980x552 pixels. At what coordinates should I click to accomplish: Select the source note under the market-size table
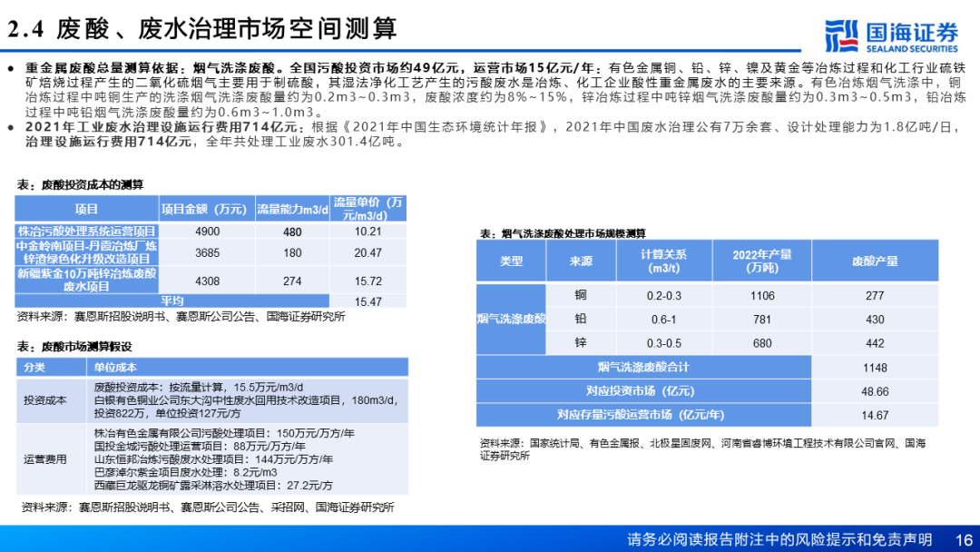tap(702, 449)
